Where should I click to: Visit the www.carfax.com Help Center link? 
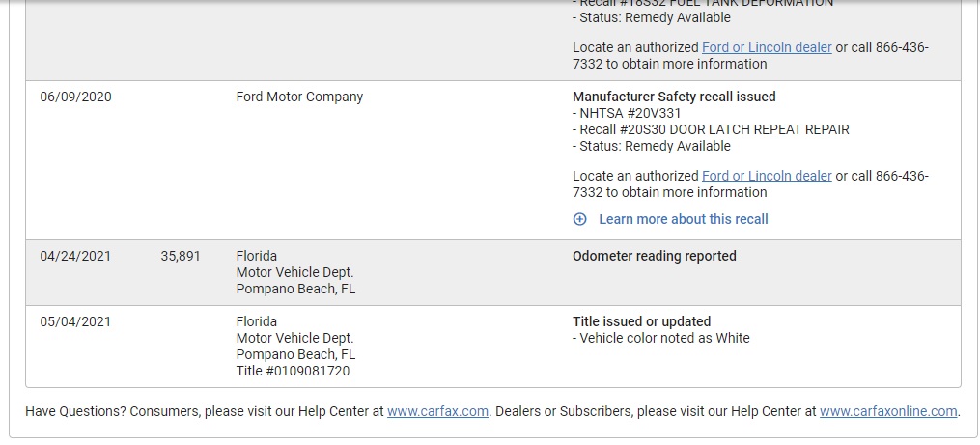point(437,411)
